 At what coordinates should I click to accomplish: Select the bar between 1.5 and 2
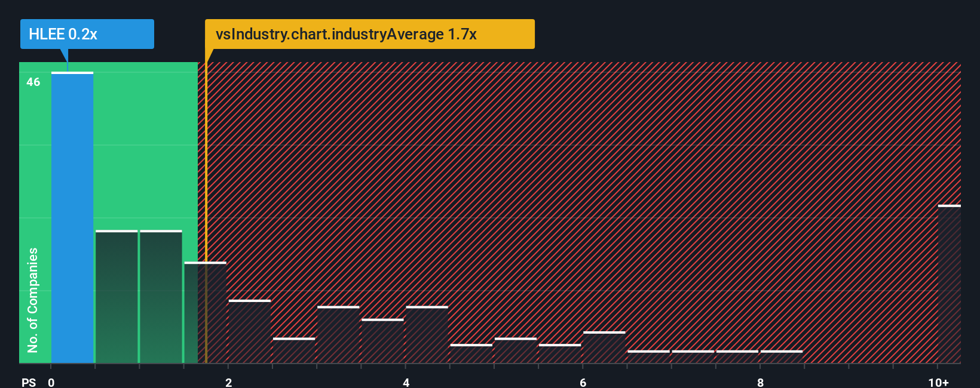click(205, 313)
